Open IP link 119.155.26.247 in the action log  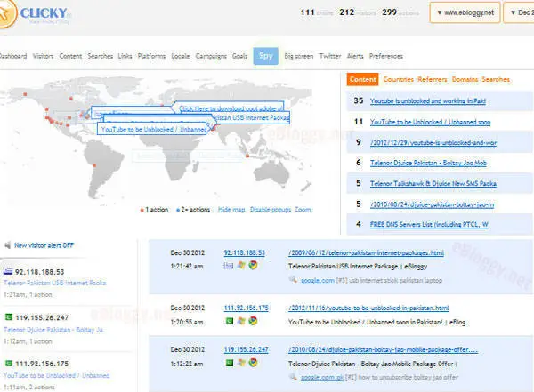tap(247, 349)
